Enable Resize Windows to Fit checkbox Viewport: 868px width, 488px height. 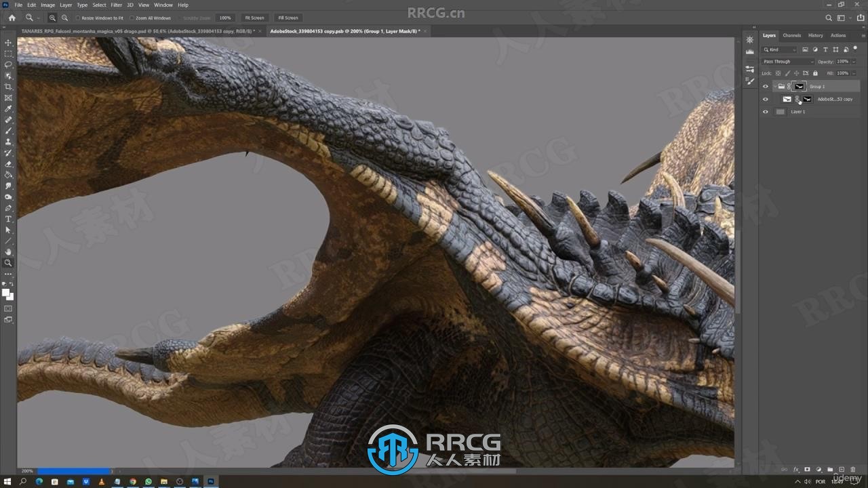click(x=77, y=18)
